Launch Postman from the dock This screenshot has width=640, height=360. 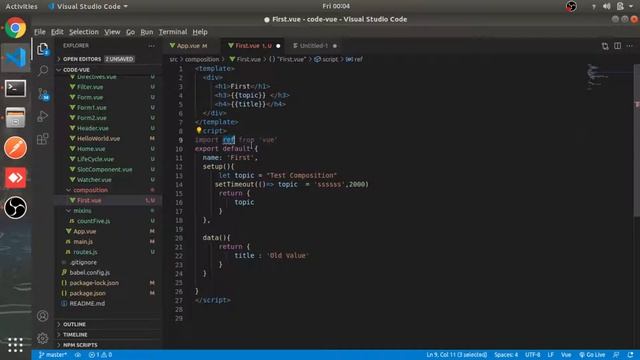[x=16, y=147]
